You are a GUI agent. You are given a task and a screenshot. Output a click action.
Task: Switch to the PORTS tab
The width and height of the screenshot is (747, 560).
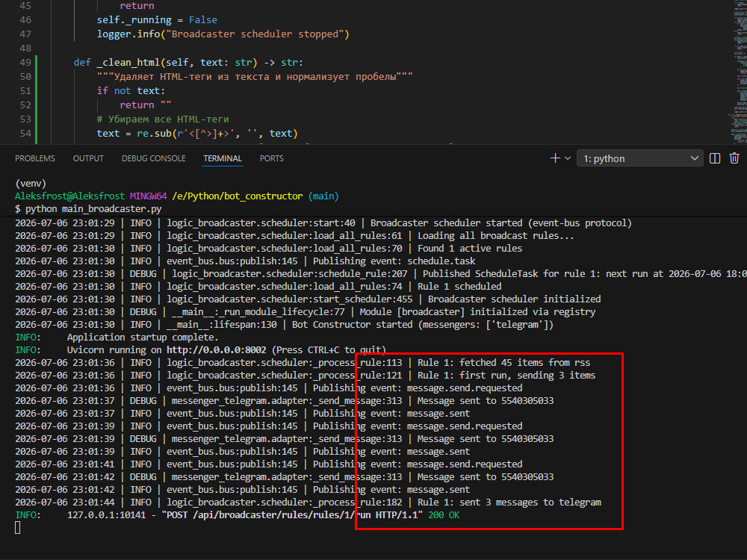click(272, 158)
